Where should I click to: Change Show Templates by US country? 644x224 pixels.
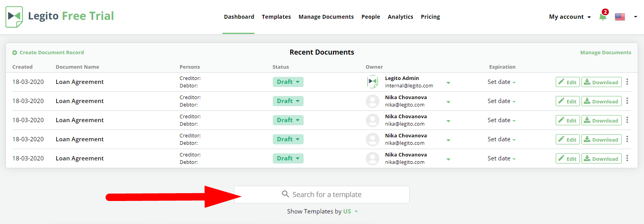350,212
